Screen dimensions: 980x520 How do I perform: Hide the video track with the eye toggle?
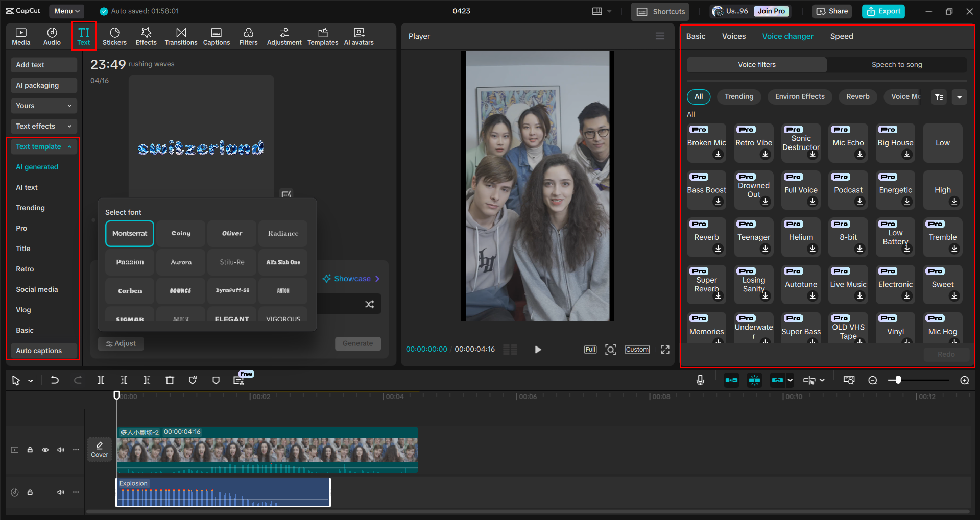[x=45, y=450]
